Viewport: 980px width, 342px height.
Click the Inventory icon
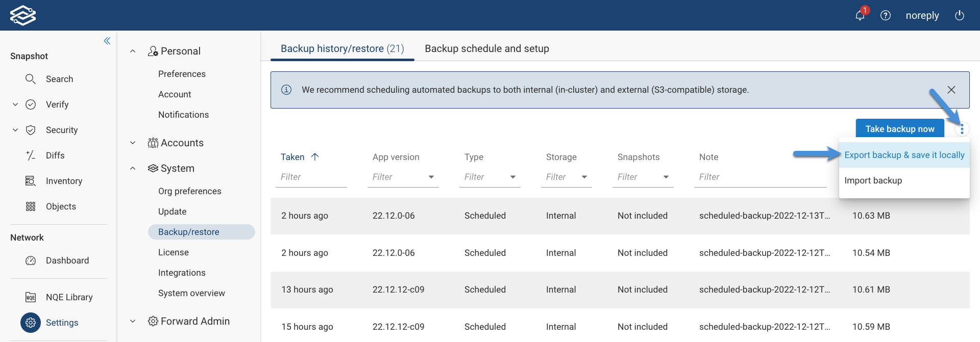pos(31,181)
